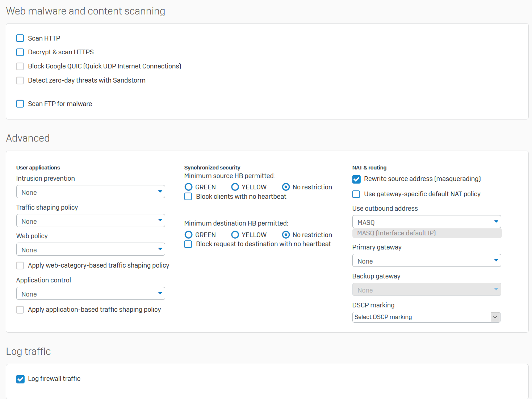The image size is (532, 399).
Task: Choose YELLOW for minimum destination HB
Action: [x=235, y=235]
